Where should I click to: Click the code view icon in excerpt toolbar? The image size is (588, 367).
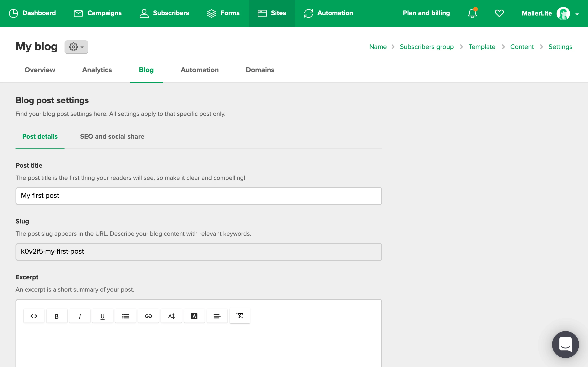34,316
